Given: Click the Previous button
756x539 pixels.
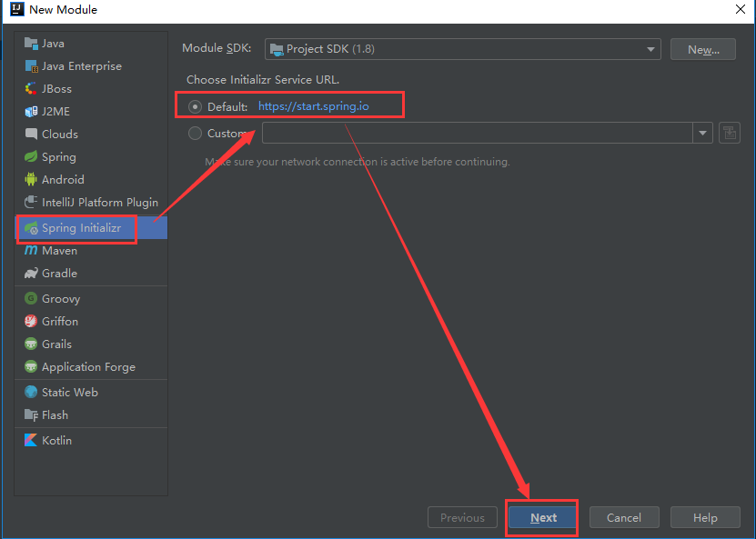Looking at the screenshot, I should coord(462,517).
